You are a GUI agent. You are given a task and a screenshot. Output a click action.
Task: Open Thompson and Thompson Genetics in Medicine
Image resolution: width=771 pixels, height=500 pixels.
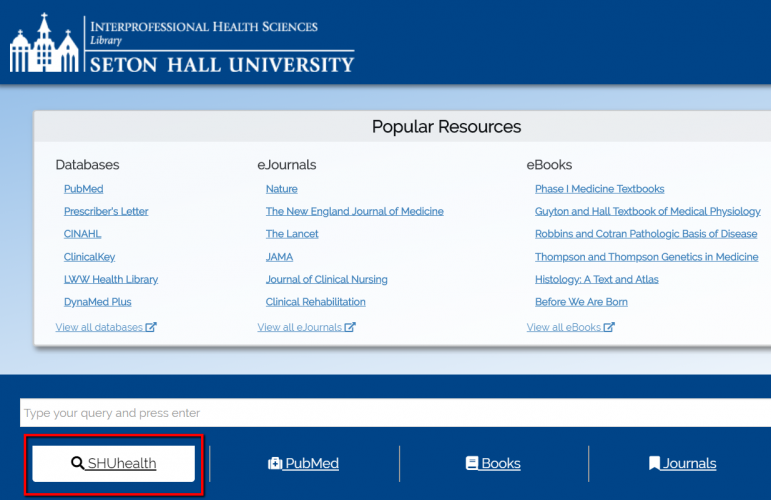647,257
